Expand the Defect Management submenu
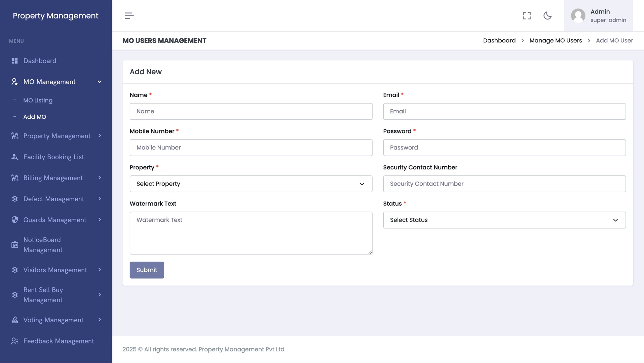Viewport: 644px width, 363px height. [x=100, y=199]
